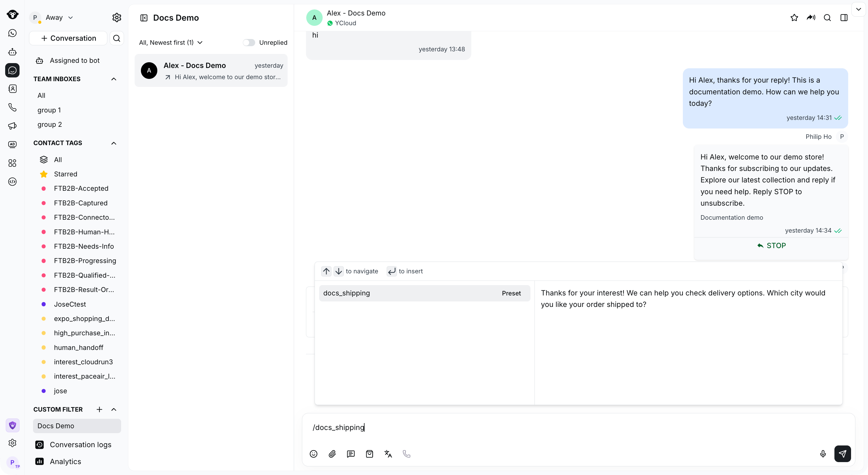Open the contacts icon in left rail
This screenshot has height=475, width=868.
pyautogui.click(x=12, y=89)
